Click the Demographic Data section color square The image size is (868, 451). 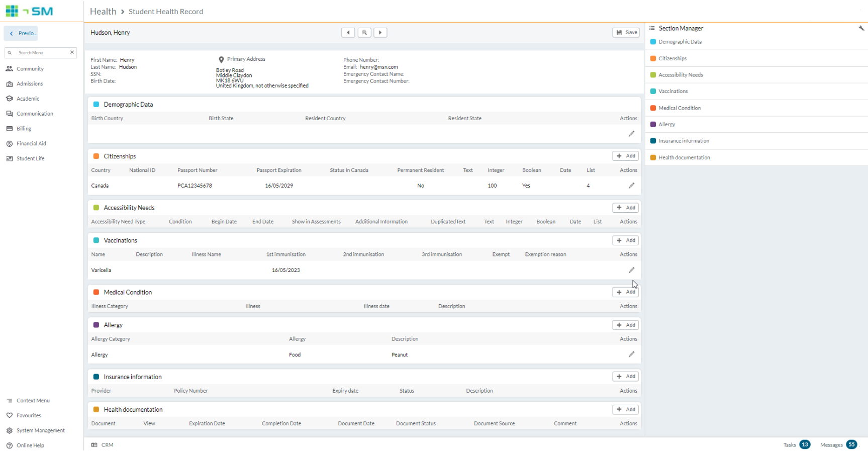pos(96,105)
